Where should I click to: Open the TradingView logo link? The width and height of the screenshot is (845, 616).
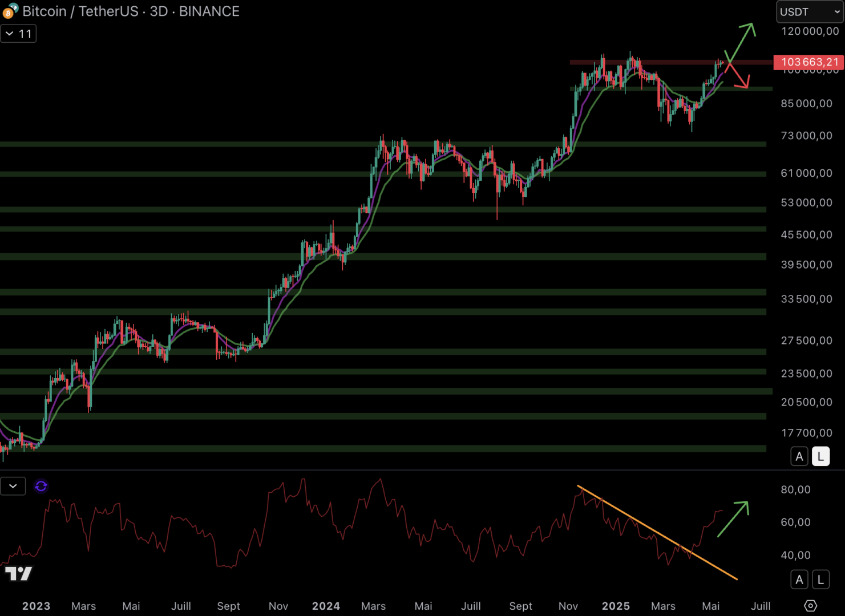[x=19, y=573]
